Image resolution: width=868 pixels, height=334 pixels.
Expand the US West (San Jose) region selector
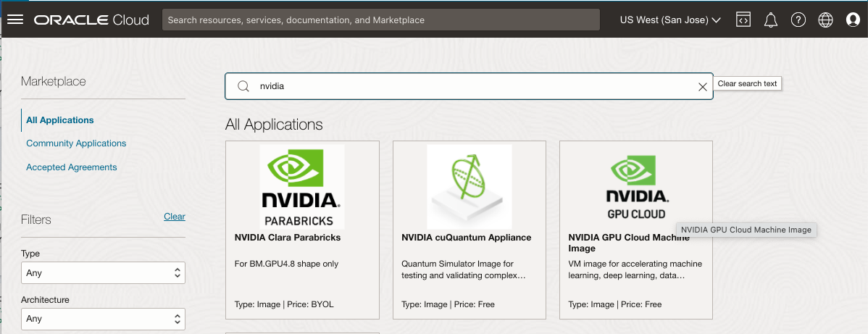(x=669, y=20)
